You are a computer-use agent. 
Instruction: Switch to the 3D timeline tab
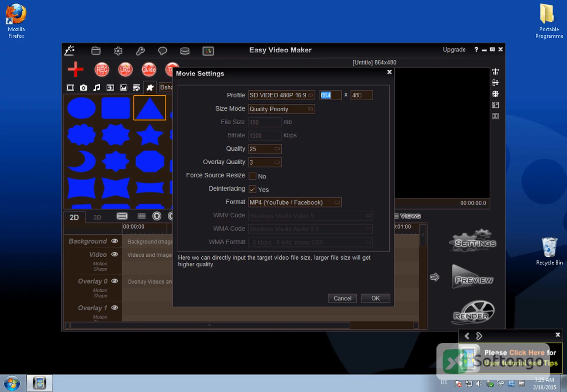tap(97, 217)
